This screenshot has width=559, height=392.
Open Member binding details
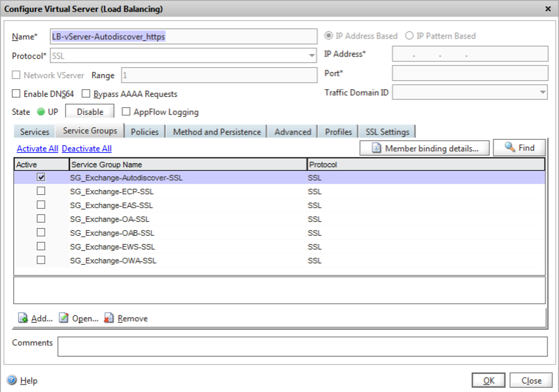tap(424, 148)
